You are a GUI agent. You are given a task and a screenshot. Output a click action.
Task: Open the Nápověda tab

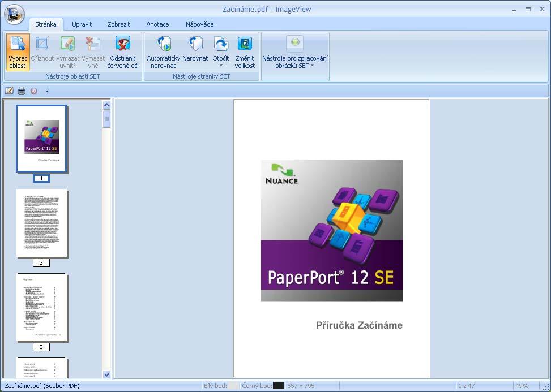(x=199, y=24)
